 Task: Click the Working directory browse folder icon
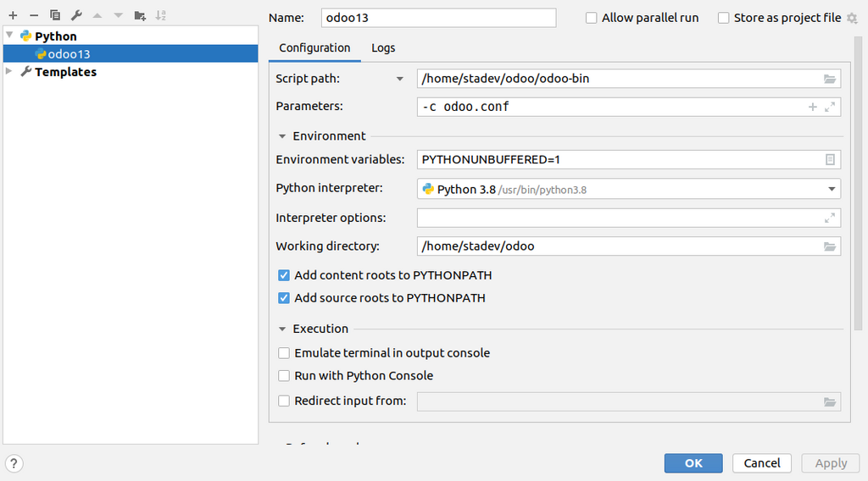pyautogui.click(x=830, y=246)
